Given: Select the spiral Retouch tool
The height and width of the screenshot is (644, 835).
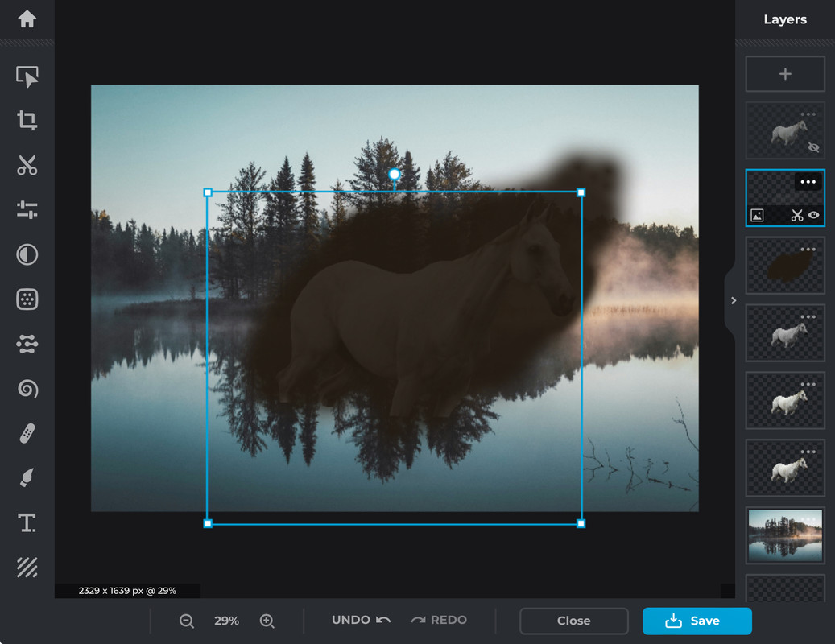Looking at the screenshot, I should (27, 389).
